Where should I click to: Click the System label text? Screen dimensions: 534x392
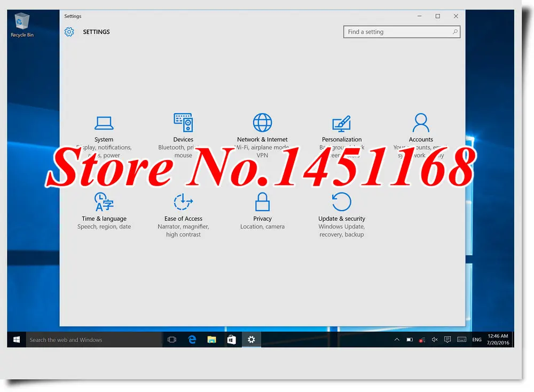(104, 140)
